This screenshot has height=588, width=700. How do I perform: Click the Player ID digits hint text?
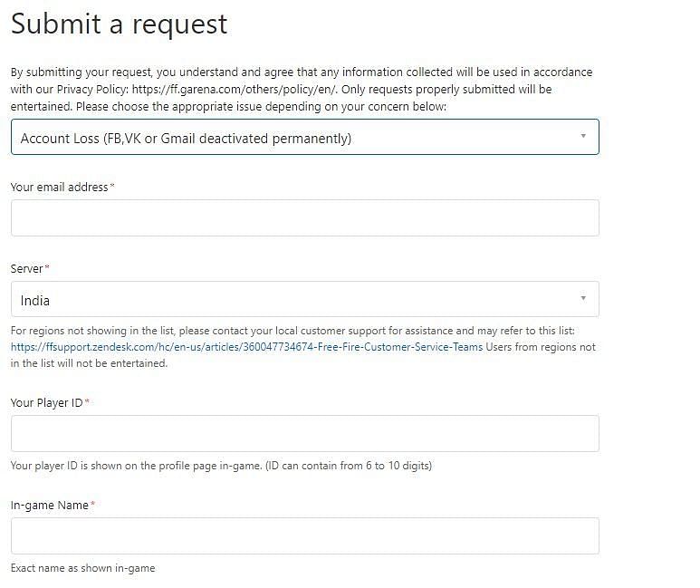pyautogui.click(x=220, y=466)
